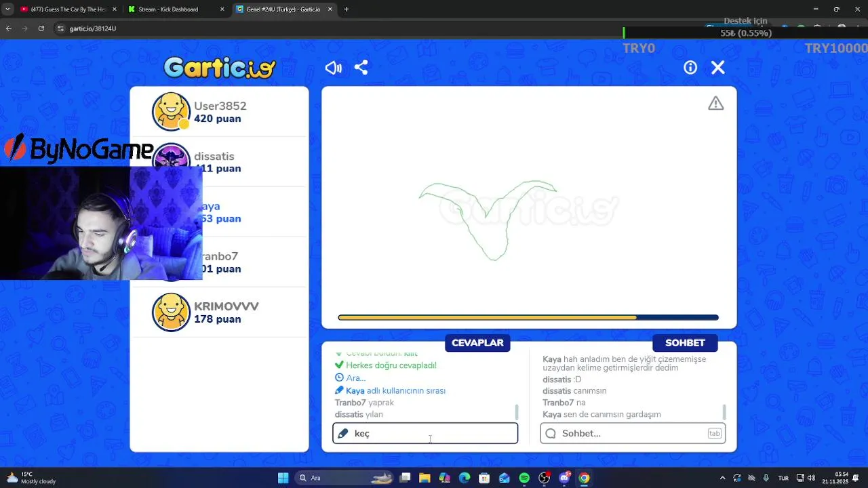
Task: Click the microphone tray icon
Action: (x=766, y=478)
